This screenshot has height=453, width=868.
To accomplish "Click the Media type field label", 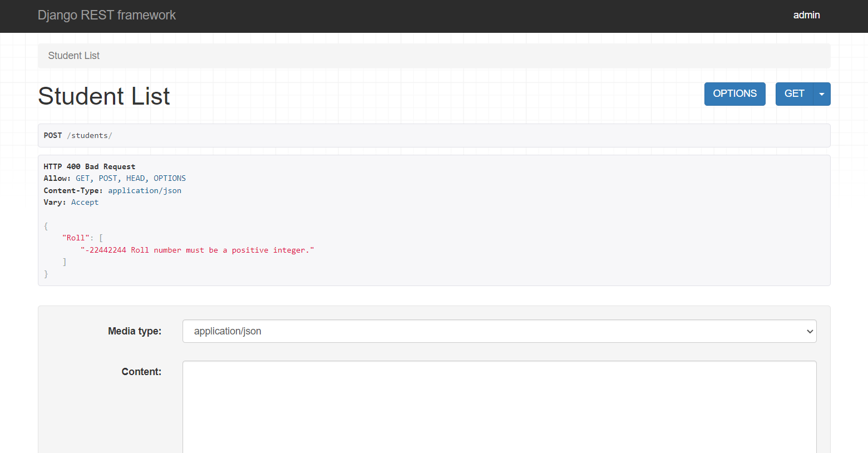I will pos(135,331).
